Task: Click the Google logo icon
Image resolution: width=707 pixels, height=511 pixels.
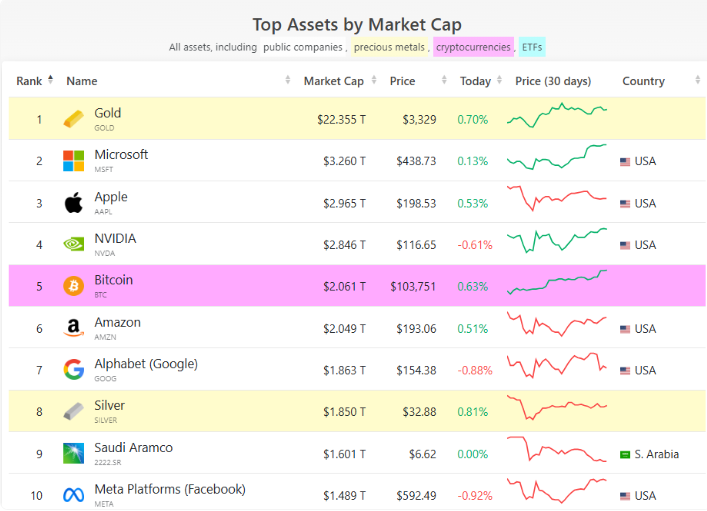Action: (x=73, y=370)
